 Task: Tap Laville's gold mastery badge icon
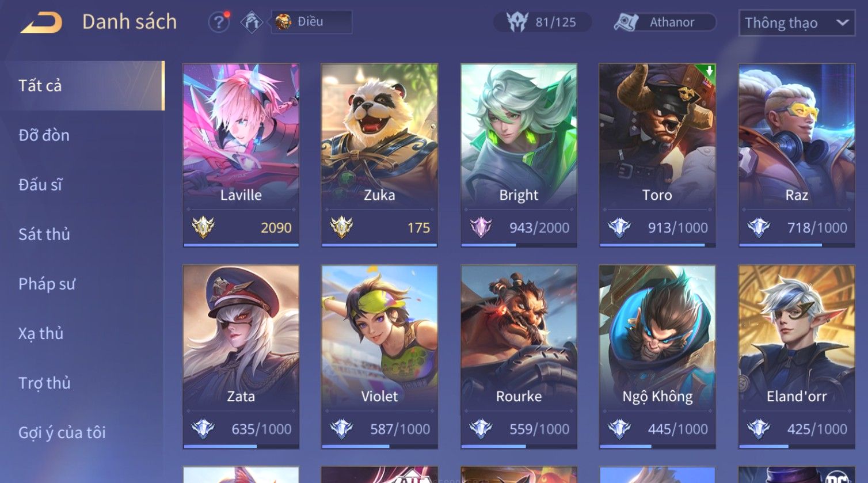point(203,227)
